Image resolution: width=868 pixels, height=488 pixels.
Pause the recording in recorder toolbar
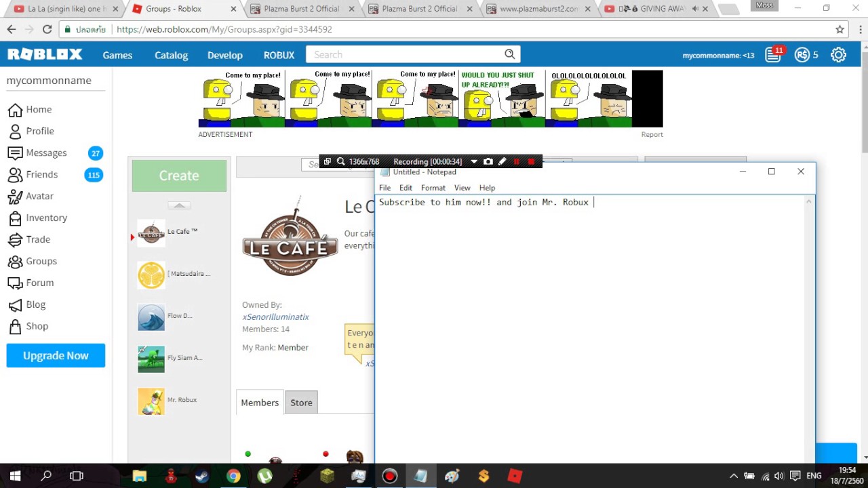pyautogui.click(x=517, y=161)
